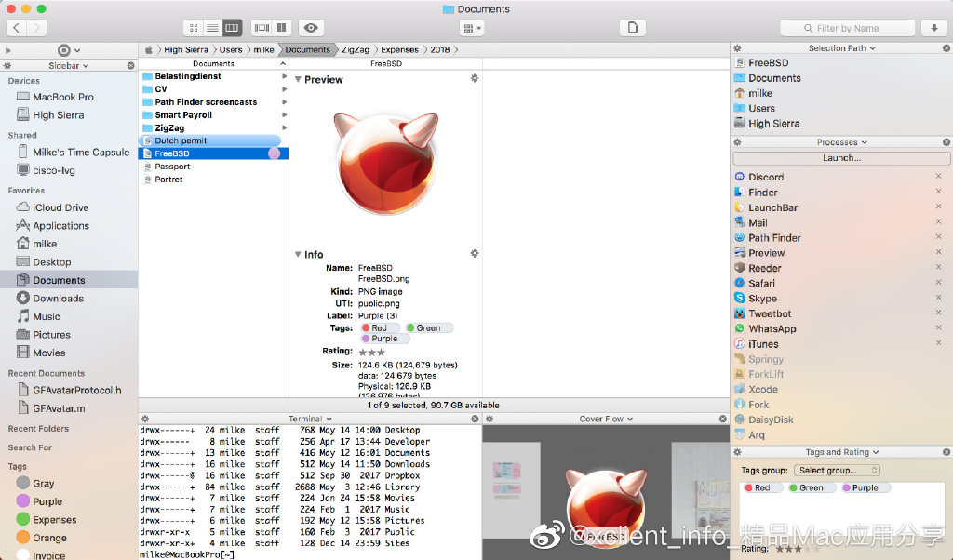This screenshot has width=953, height=560.
Task: Toggle dual browser pane layout
Action: (281, 27)
